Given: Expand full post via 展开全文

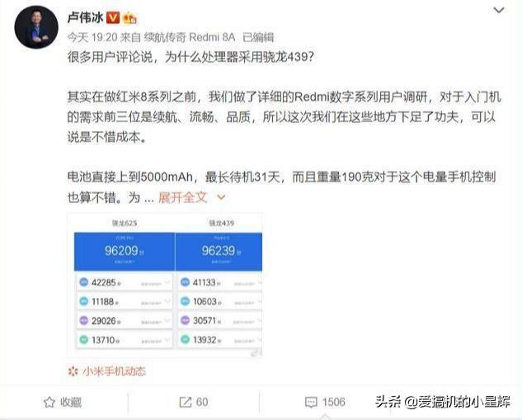Looking at the screenshot, I should 183,197.
